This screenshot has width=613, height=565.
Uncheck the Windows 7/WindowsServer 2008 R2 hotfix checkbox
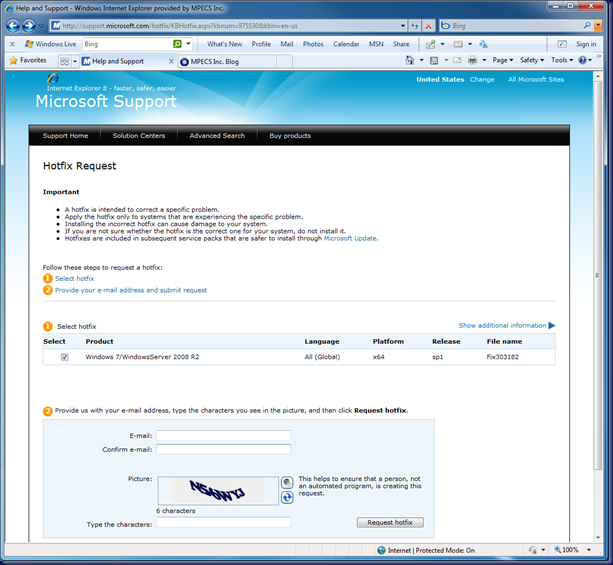pyautogui.click(x=65, y=357)
